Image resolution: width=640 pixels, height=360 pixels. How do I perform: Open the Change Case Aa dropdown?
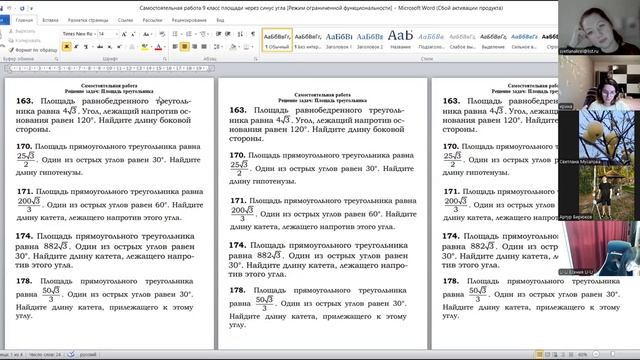(x=147, y=34)
